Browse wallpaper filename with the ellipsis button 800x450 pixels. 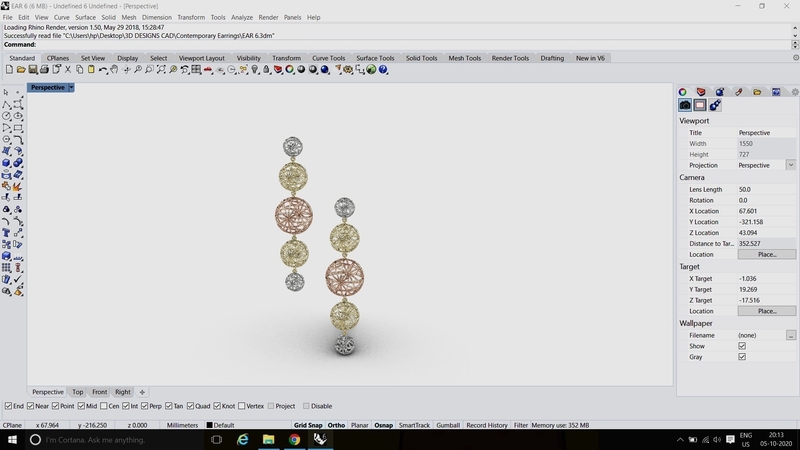[x=790, y=335]
